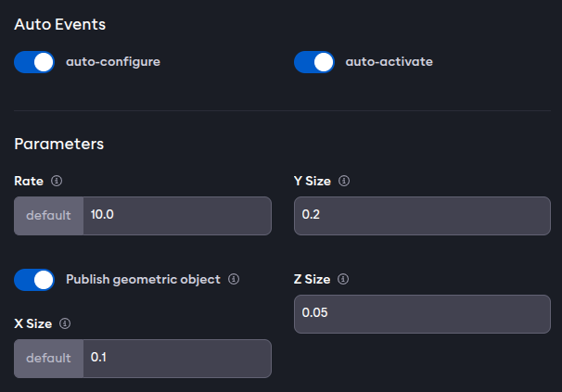Click the Rate value field showing 10.0
Viewport: 562px width, 392px height.
click(x=177, y=216)
